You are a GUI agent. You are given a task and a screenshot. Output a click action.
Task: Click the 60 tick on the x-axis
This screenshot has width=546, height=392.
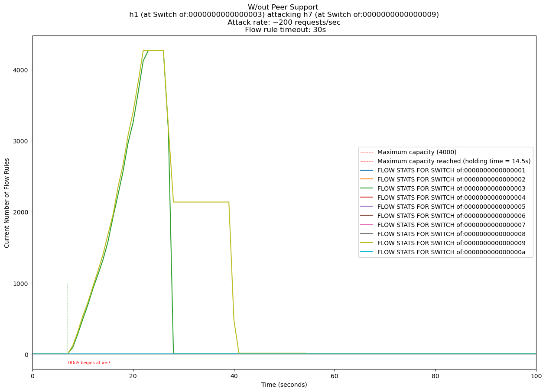coord(335,375)
